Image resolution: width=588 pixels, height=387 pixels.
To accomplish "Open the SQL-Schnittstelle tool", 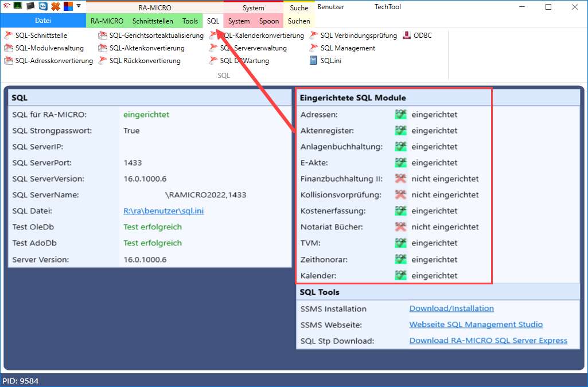I will (x=36, y=36).
